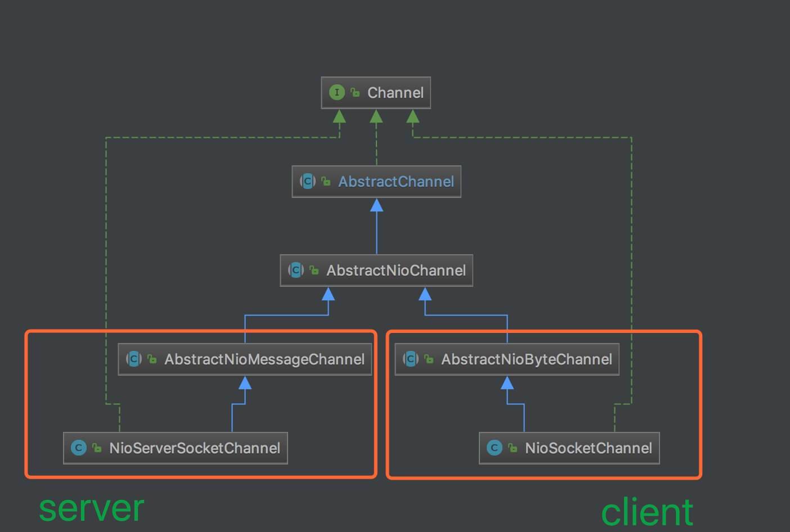790x532 pixels.
Task: Click the abstract class icon on AbstractNioChannel
Action: 296,270
